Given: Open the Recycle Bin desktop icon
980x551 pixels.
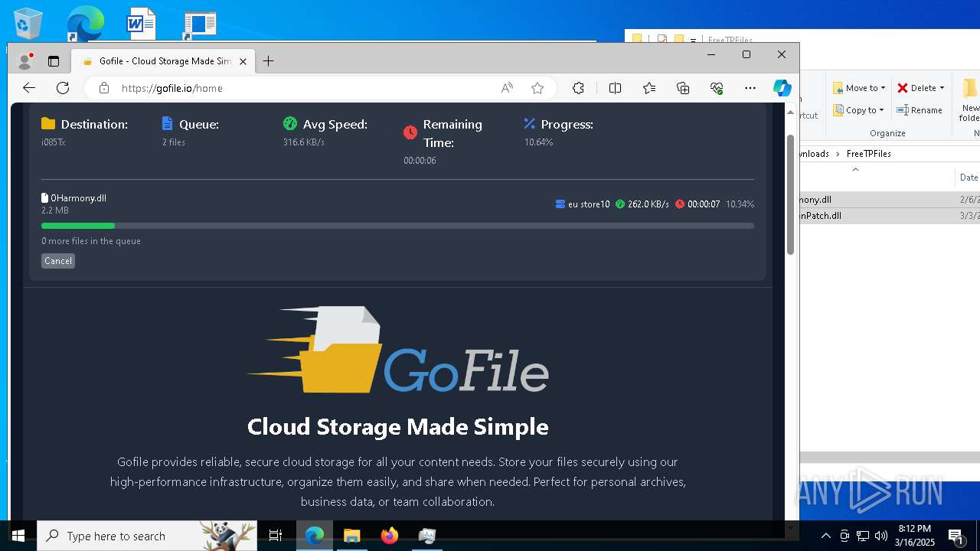Looking at the screenshot, I should (x=28, y=23).
